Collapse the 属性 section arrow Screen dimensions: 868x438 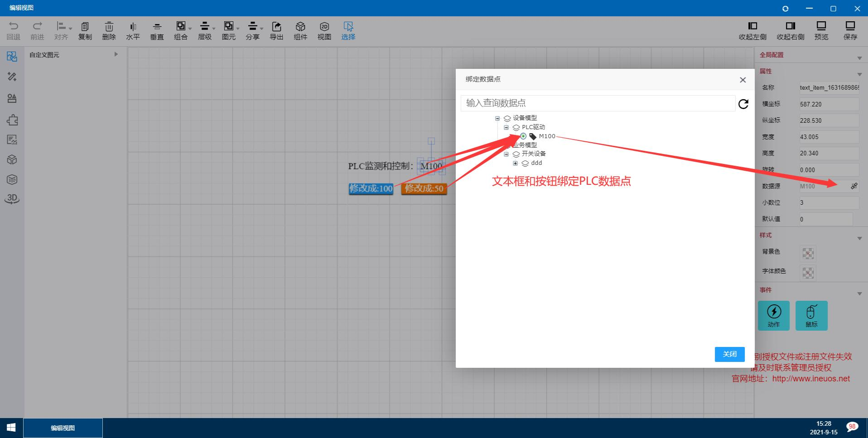[859, 74]
